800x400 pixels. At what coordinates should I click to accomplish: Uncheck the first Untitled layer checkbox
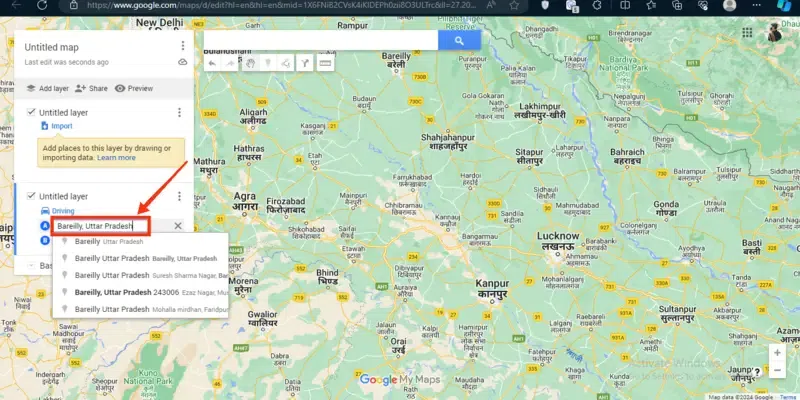click(31, 112)
